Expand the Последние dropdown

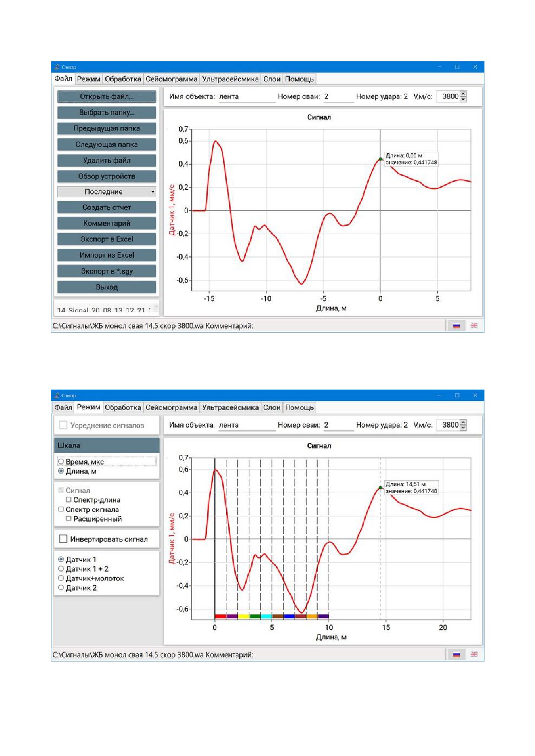(x=107, y=192)
